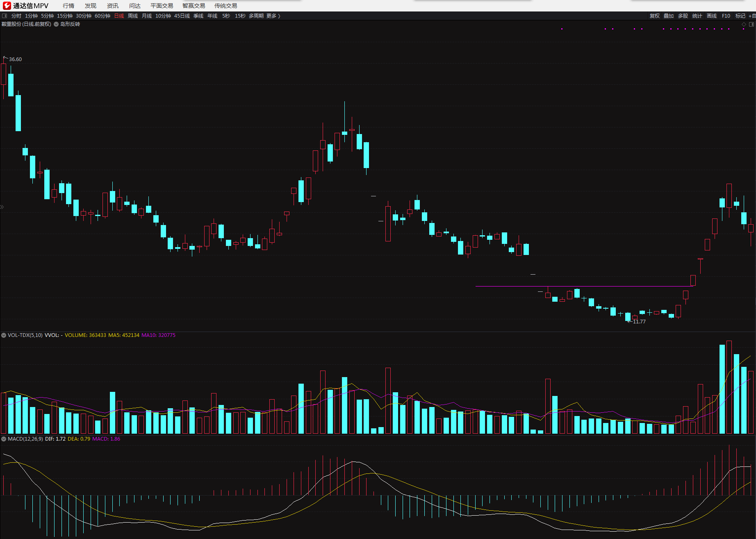
Task: Switch to 分时 intraday view
Action: [16, 16]
